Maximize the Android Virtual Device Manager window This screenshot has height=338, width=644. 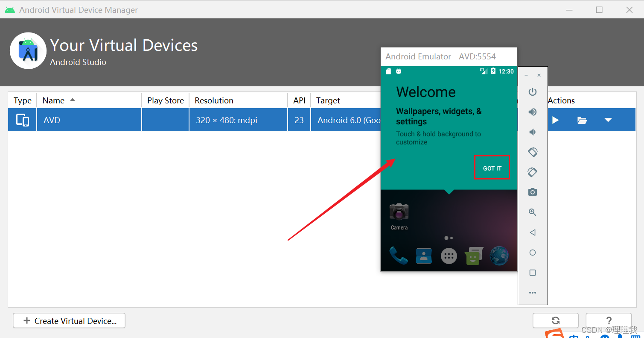click(x=599, y=10)
